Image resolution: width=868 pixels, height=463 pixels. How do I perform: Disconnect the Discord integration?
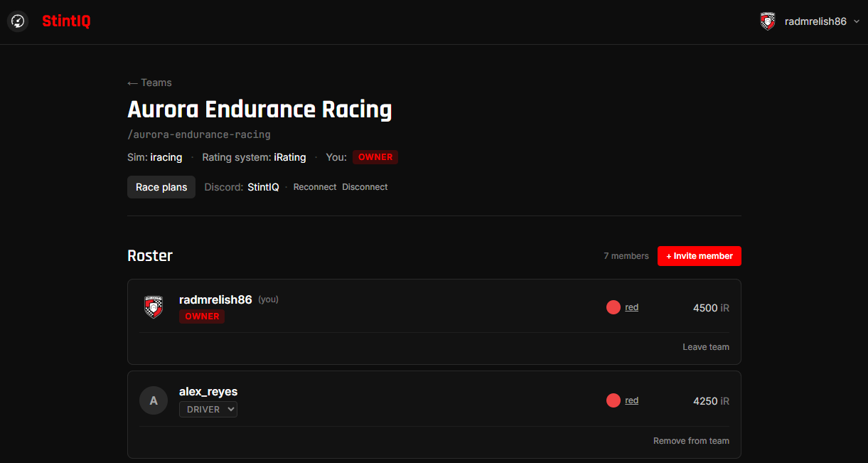click(365, 187)
